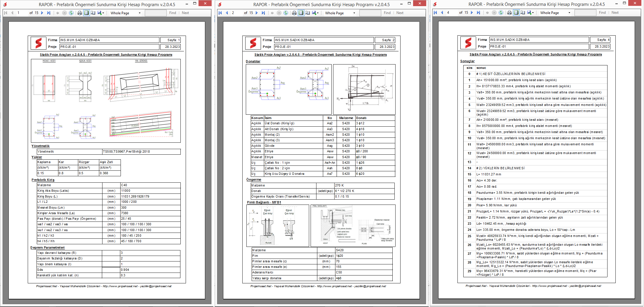Click page number field showing 2

(x=236, y=13)
